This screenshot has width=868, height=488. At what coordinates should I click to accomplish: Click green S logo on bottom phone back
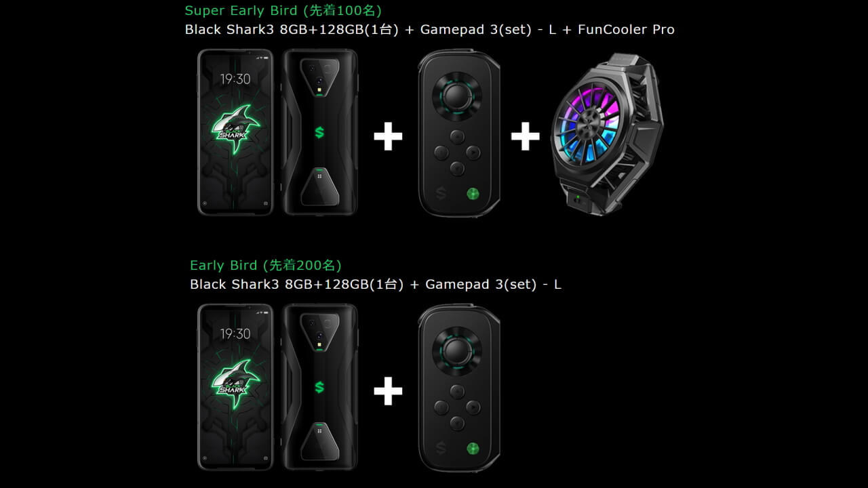coord(319,387)
